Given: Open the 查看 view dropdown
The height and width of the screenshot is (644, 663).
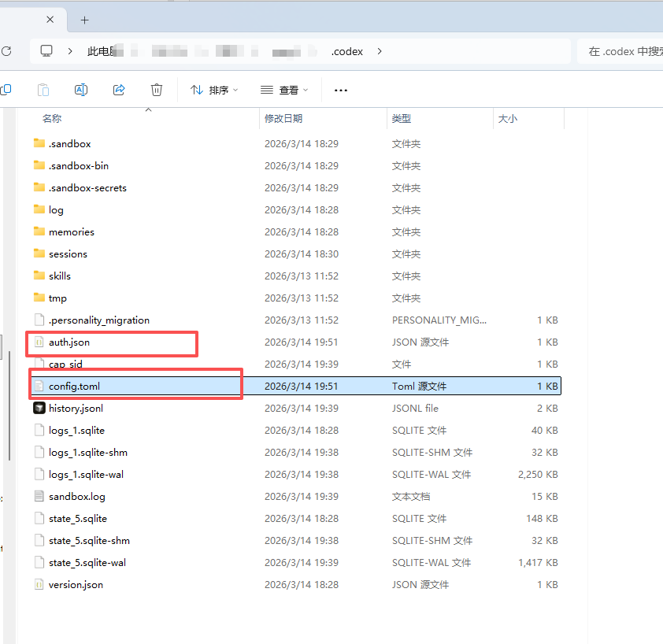Looking at the screenshot, I should [x=284, y=91].
